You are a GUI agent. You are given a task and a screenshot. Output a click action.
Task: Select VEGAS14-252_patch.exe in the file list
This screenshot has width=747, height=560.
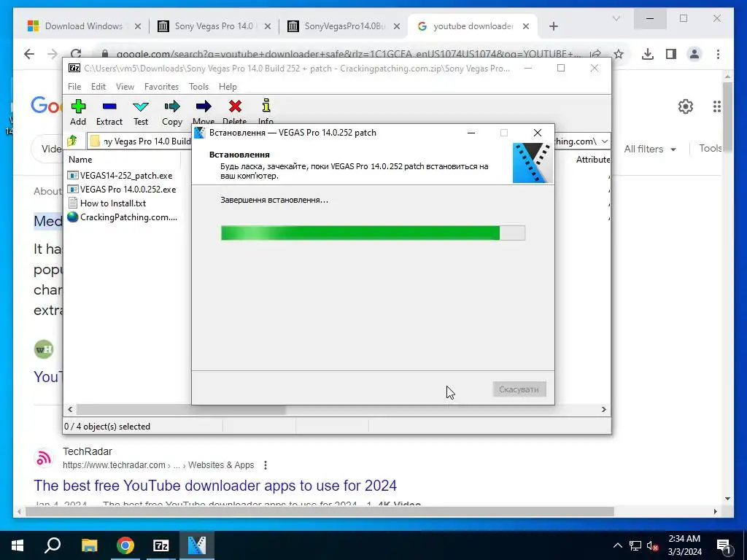click(120, 176)
